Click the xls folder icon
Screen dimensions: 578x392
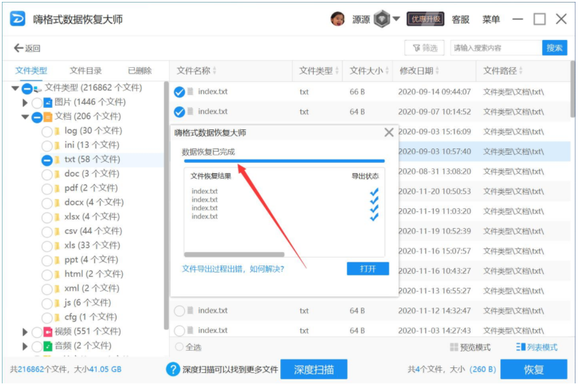[x=57, y=246]
